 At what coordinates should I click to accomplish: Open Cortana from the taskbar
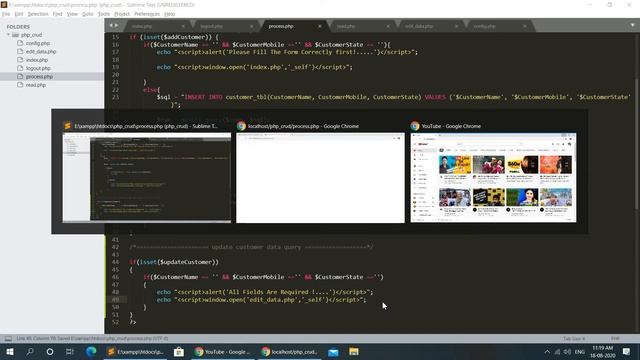50,351
